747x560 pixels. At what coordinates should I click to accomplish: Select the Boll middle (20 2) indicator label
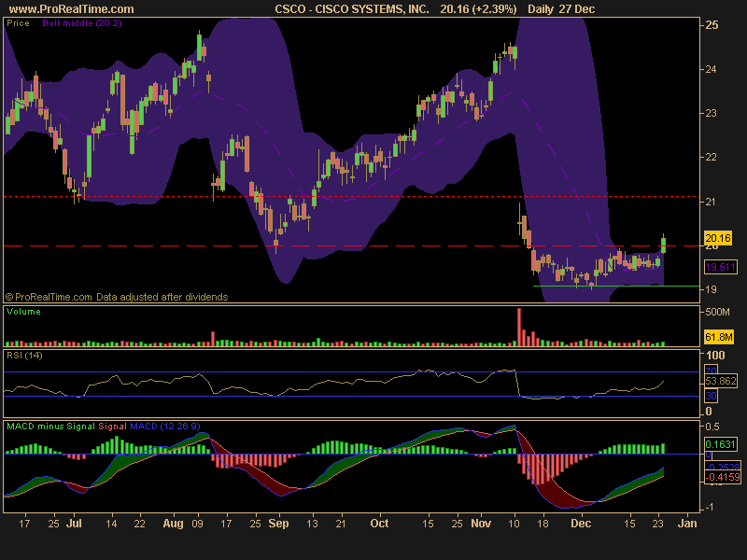tap(82, 23)
